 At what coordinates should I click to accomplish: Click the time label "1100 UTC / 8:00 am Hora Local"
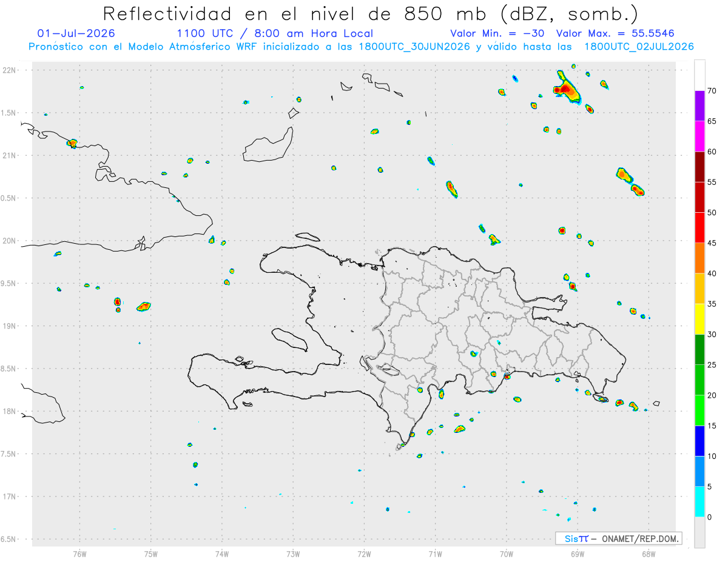click(275, 33)
